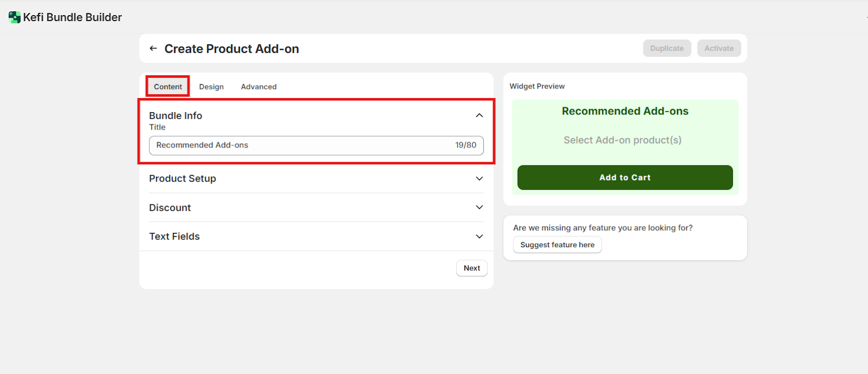
Task: Click Recommended Add-ons heading in preview
Action: point(625,111)
